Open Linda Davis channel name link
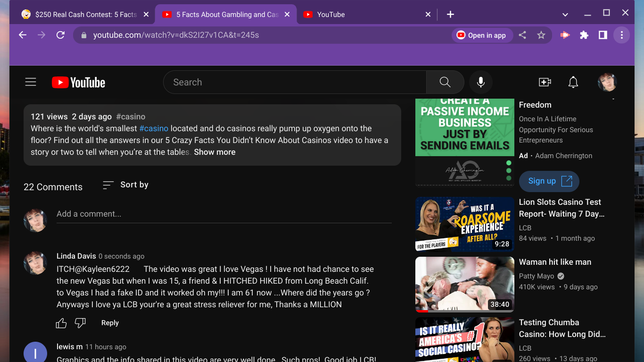The height and width of the screenshot is (362, 644). 76,256
